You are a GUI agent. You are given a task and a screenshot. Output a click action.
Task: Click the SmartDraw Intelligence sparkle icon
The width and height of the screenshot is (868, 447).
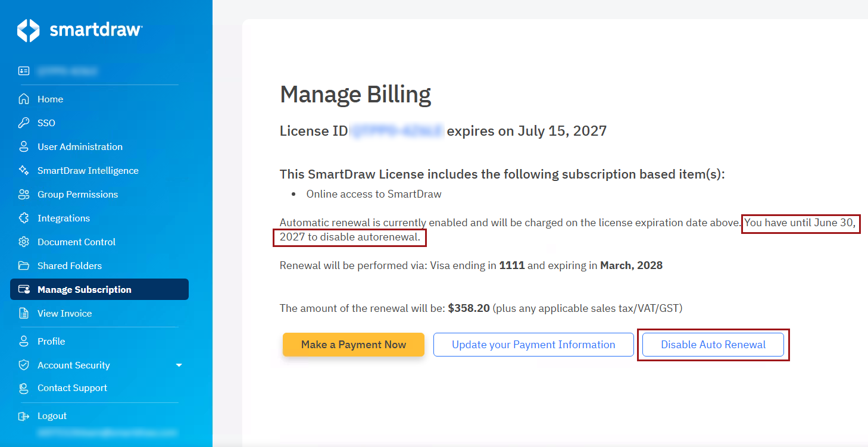click(24, 170)
